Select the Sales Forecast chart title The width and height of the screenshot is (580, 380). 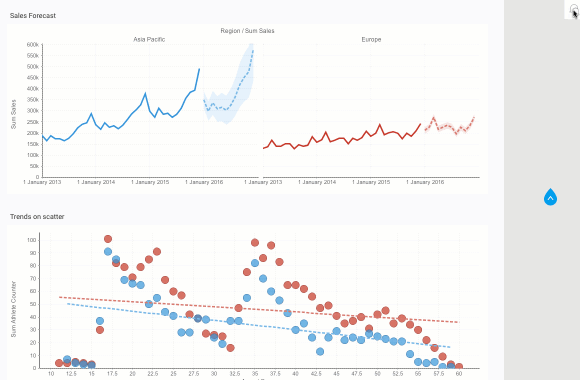(33, 16)
